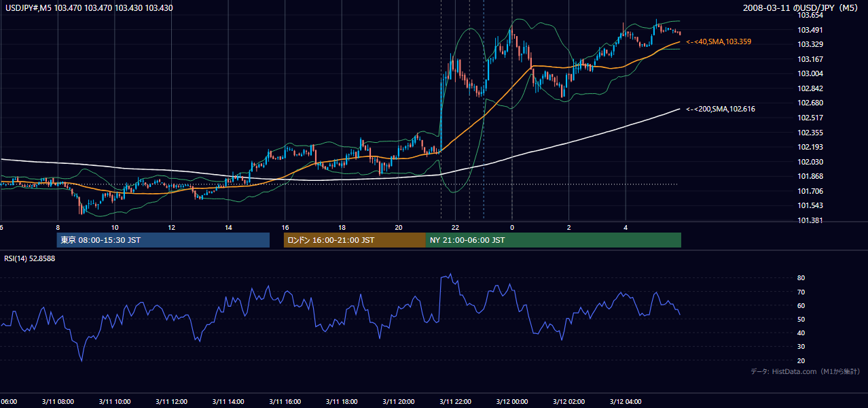This screenshot has height=408, width=868.
Task: Click the 3/11 10:00 date axis label
Action: pyautogui.click(x=115, y=402)
